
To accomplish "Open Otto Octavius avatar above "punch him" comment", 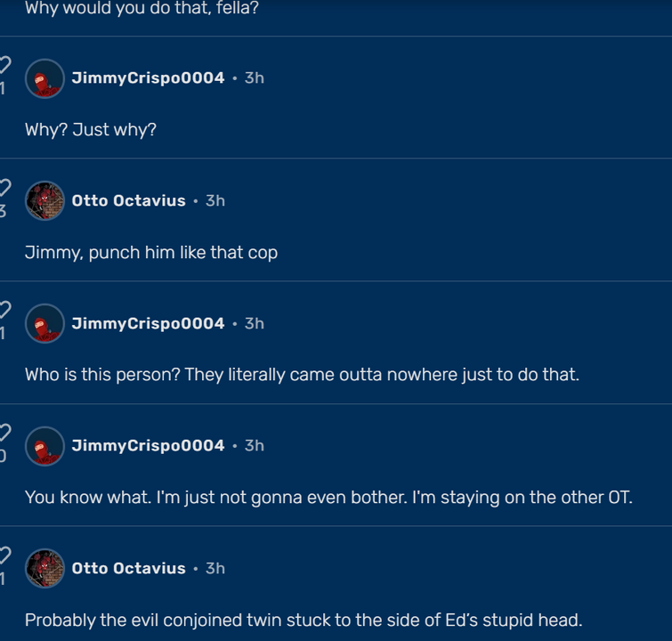I will 45,200.
